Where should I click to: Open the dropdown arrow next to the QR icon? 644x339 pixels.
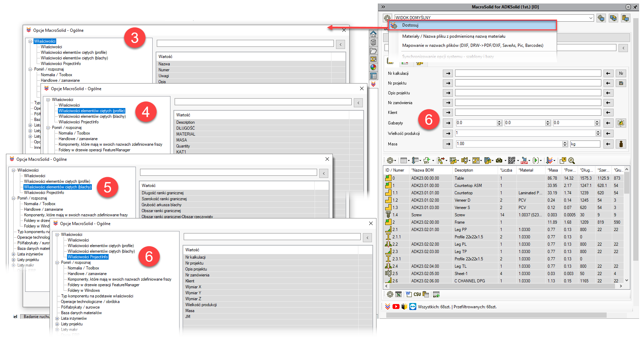[x=518, y=161]
